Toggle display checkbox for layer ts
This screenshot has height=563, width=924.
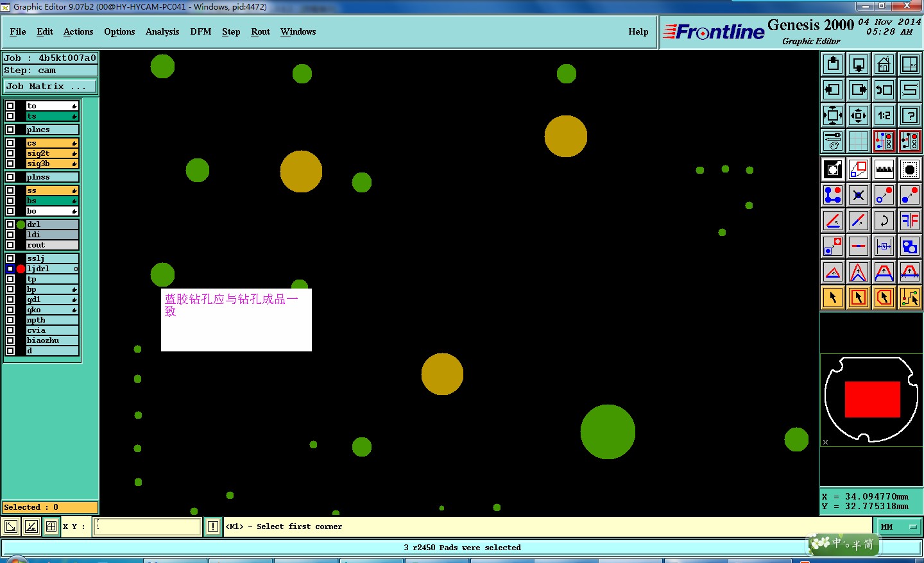coord(10,116)
